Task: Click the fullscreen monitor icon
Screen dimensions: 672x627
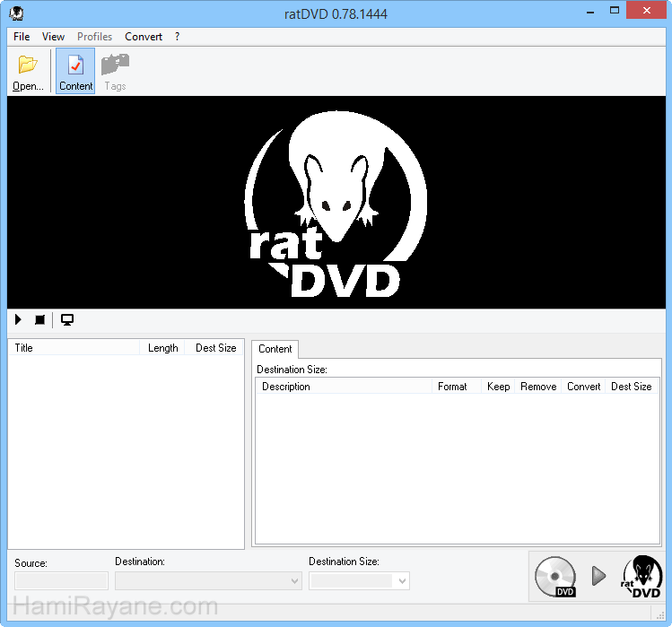Action: coord(67,320)
